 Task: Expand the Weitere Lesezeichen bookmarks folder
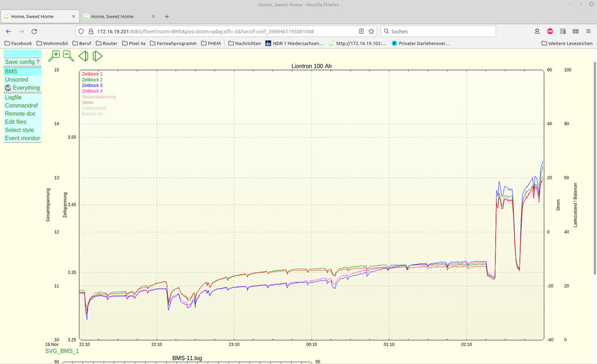pos(567,43)
